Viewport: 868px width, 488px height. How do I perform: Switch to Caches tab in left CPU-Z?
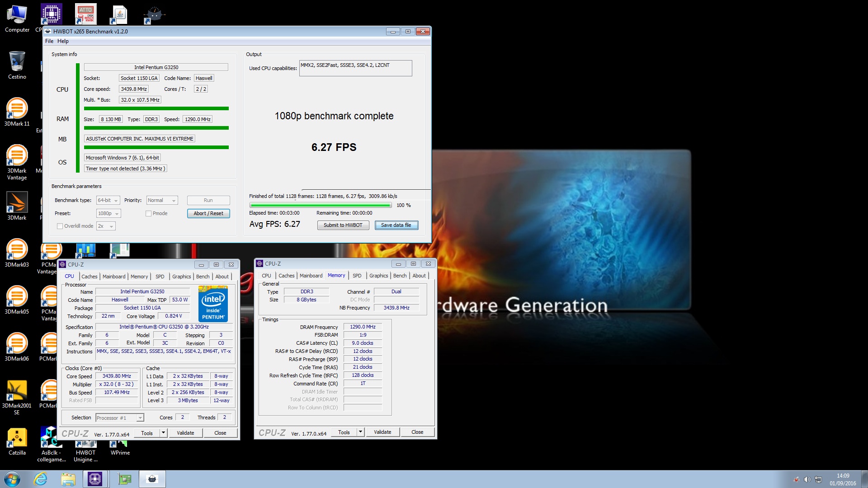pyautogui.click(x=89, y=277)
